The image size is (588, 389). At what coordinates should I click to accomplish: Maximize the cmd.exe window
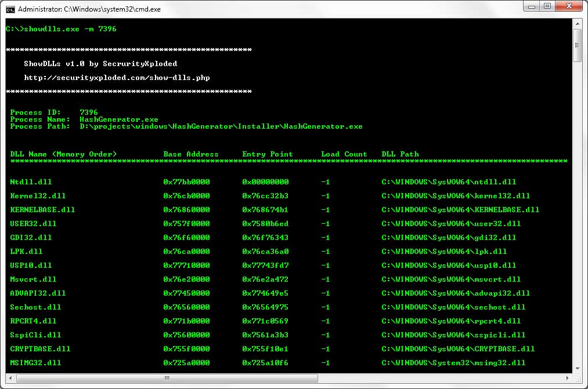547,6
